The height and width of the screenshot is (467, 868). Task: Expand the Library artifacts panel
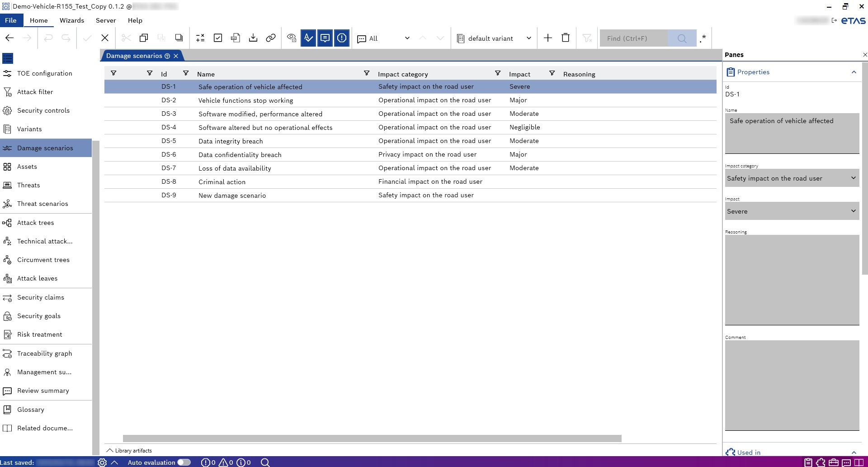(129, 450)
